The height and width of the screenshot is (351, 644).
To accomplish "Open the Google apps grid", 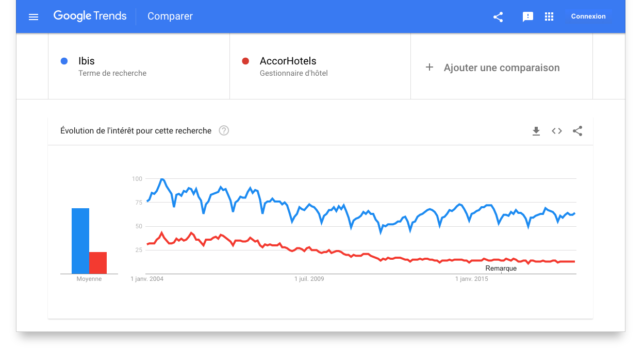I will [549, 16].
